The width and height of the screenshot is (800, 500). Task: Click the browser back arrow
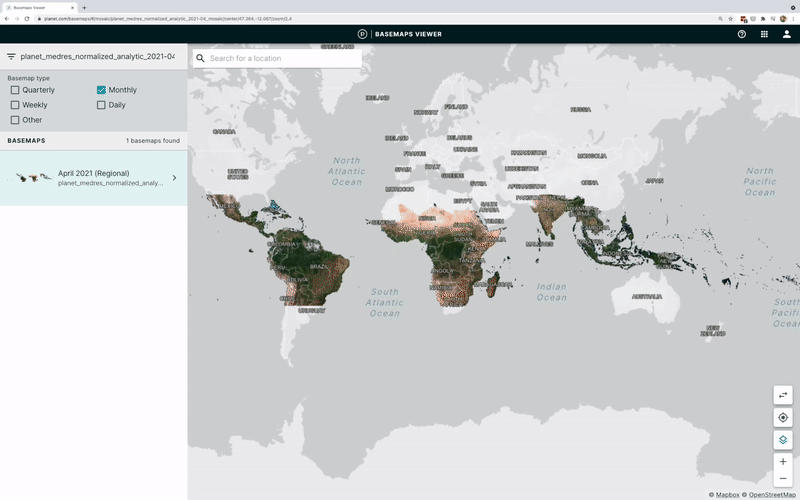[7, 19]
